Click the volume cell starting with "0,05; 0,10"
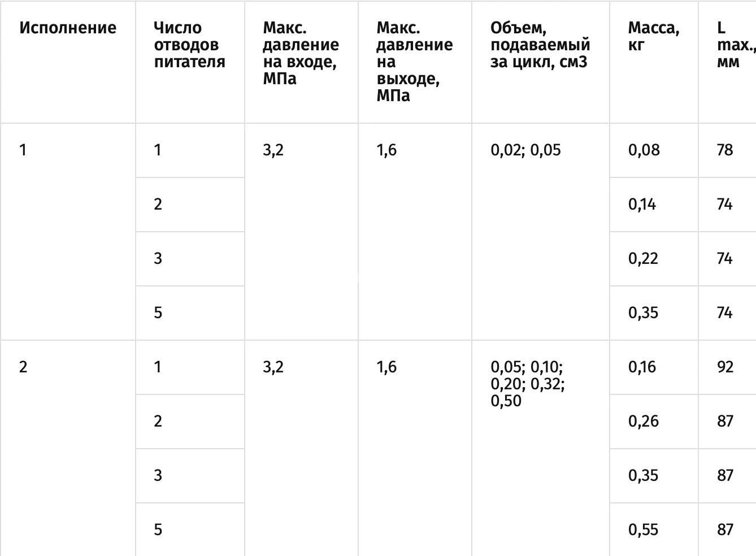 point(527,384)
